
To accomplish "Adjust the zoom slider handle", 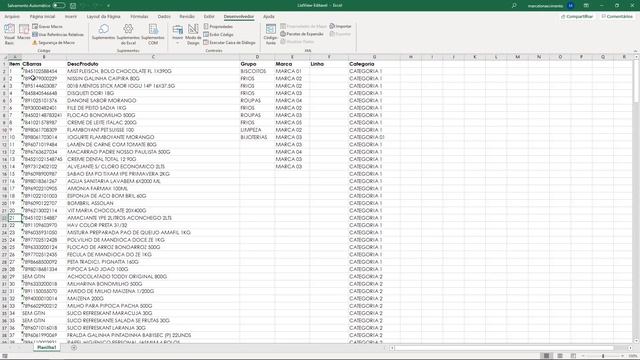I will click(603, 356).
